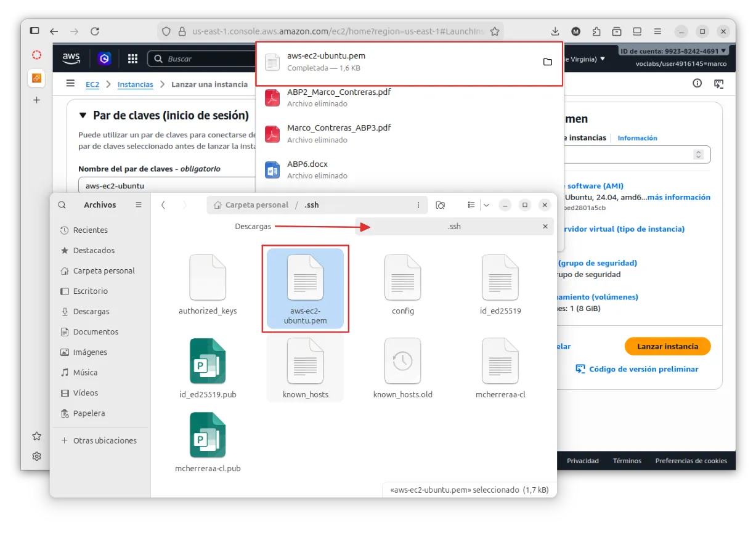Open the path bar three-dot menu
Screen dimensions: 756x539
pos(418,205)
